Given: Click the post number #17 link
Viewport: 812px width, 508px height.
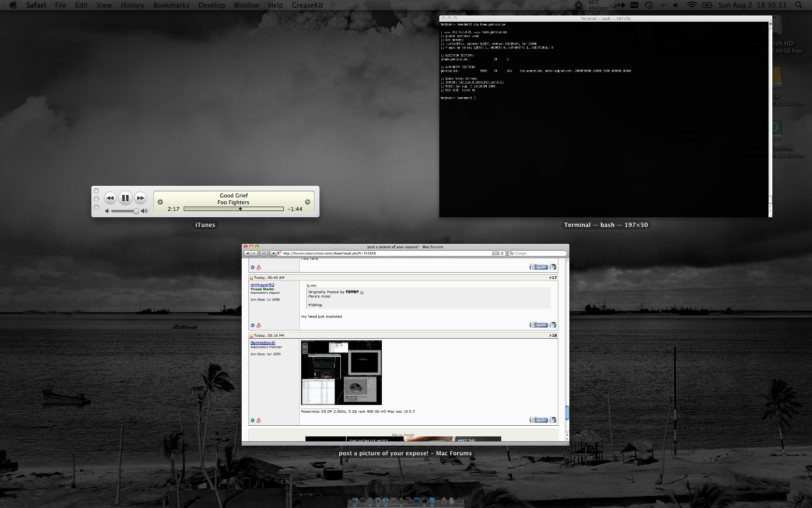Looking at the screenshot, I should (553, 278).
